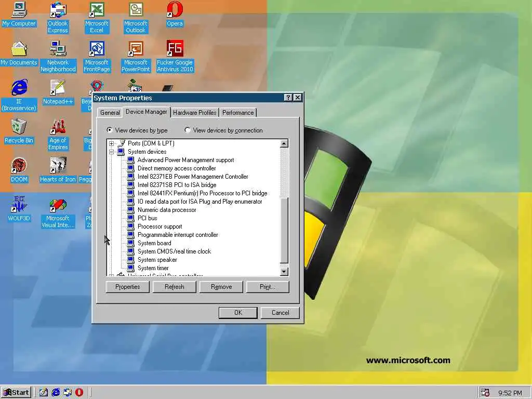532x399 pixels.
Task: Open the Opera desktop shortcut
Action: coord(175,15)
